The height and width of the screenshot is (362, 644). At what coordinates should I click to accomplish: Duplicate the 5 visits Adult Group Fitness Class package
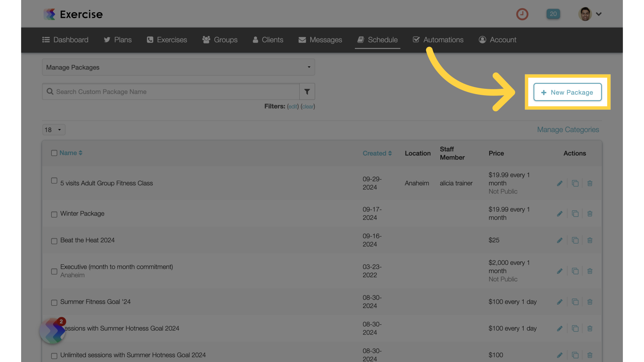click(575, 183)
